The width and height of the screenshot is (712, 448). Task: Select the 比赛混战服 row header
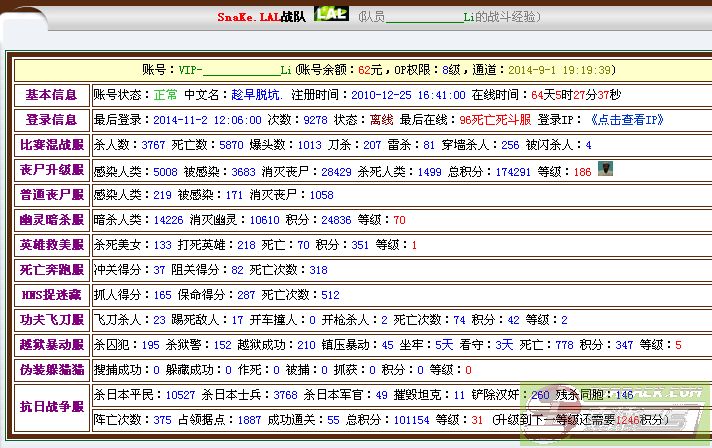click(x=50, y=145)
